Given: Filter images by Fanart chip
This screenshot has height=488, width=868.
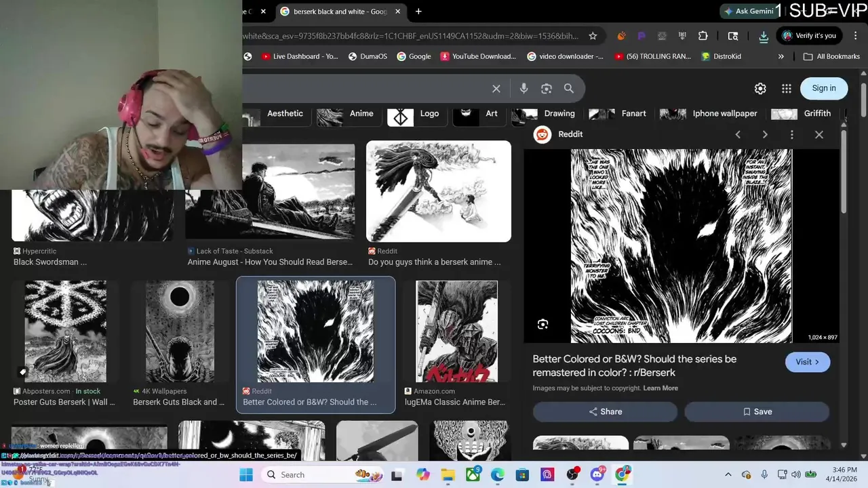Looking at the screenshot, I should click(620, 115).
